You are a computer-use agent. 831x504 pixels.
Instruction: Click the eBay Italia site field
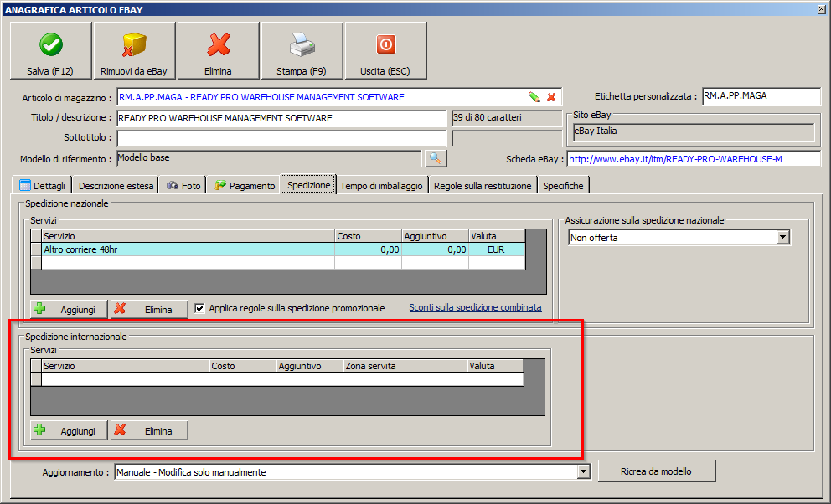coord(694,131)
